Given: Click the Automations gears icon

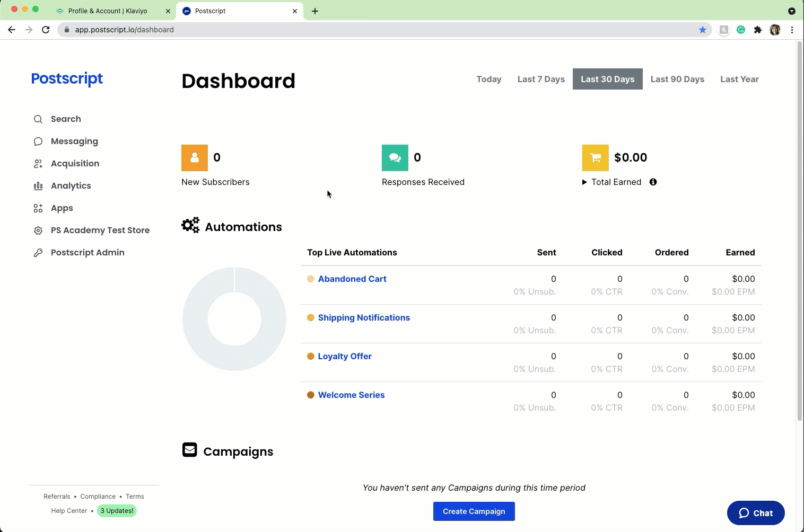Looking at the screenshot, I should click(190, 225).
